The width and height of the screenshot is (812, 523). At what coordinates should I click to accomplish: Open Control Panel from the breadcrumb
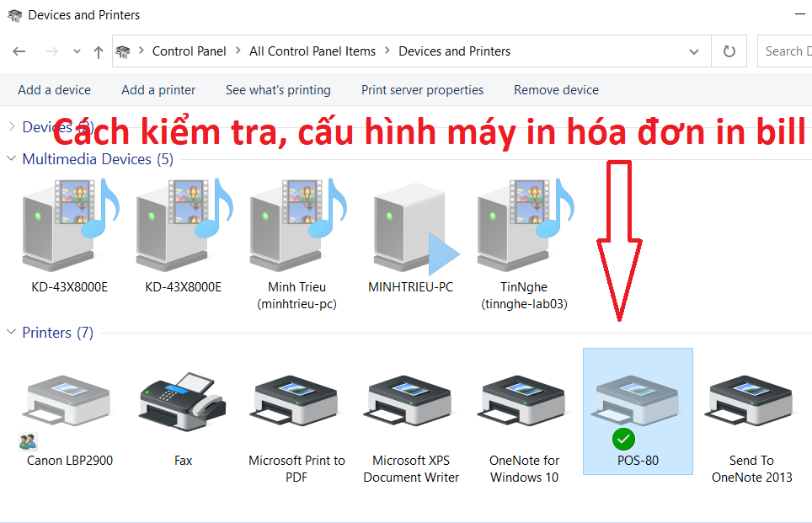coord(190,51)
